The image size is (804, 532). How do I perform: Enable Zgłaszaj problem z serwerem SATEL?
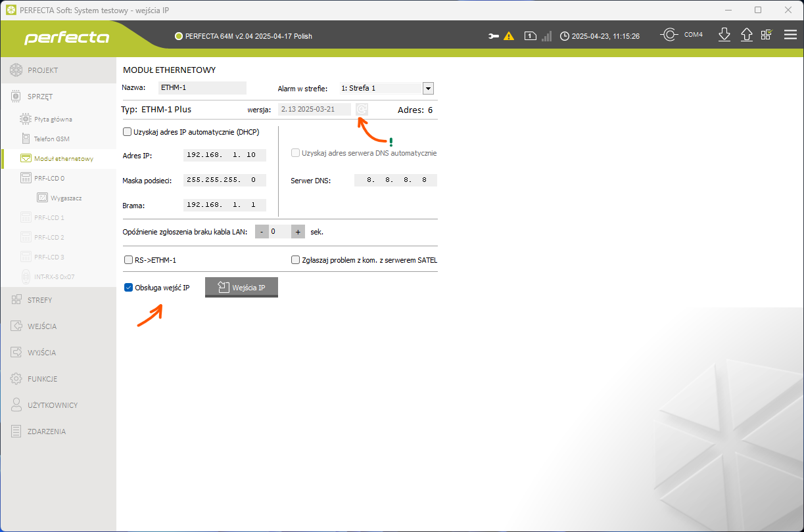[x=295, y=260]
